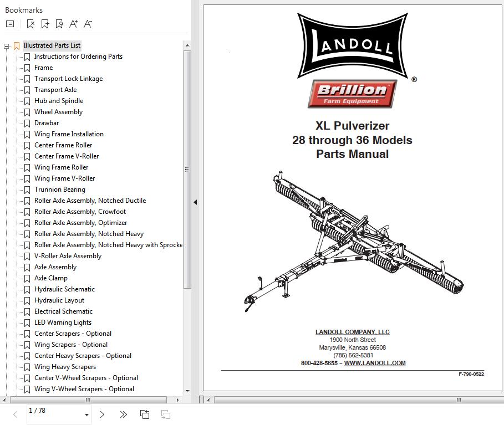Jump to the Wing Frame Roller bookmark
This screenshot has width=504, height=425.
(61, 167)
